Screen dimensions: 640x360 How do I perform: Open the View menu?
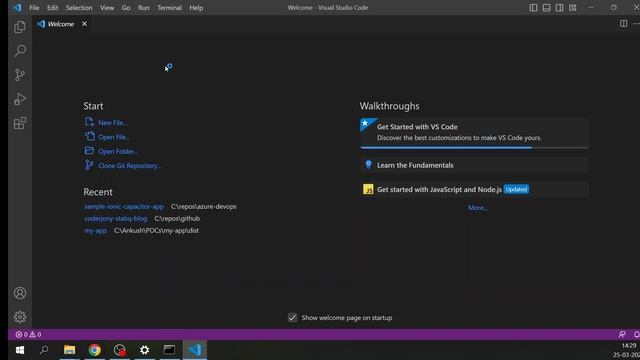pos(107,8)
